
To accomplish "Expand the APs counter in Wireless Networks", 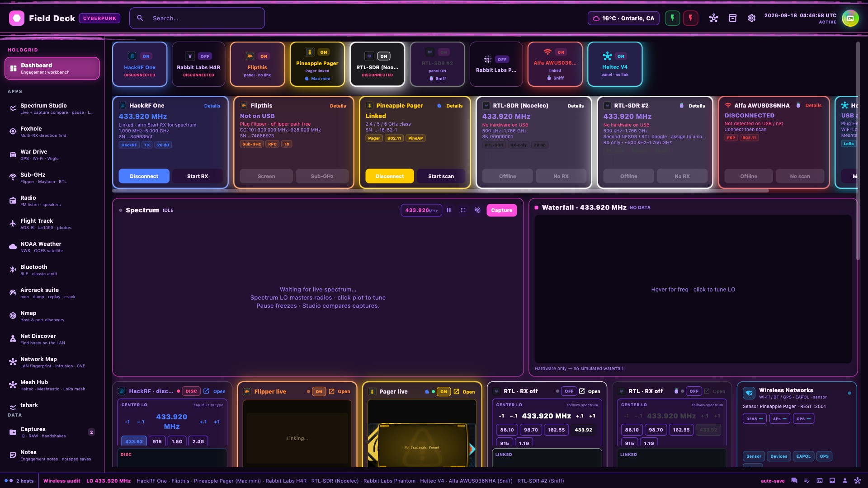I will click(x=779, y=419).
